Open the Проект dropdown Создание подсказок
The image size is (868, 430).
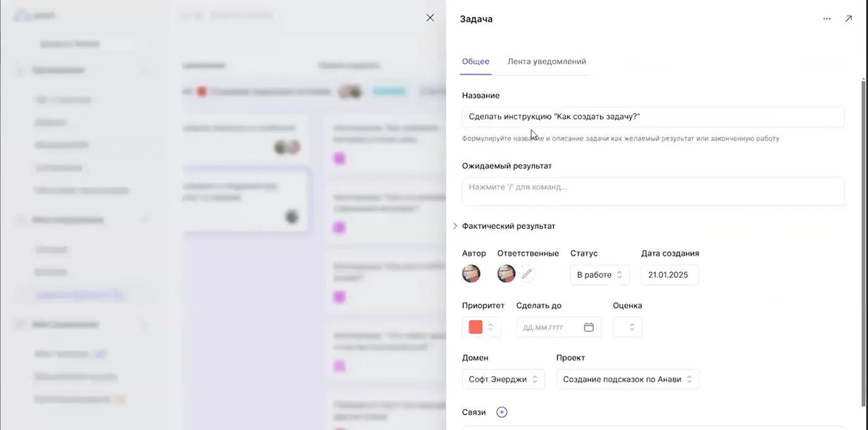pos(627,379)
